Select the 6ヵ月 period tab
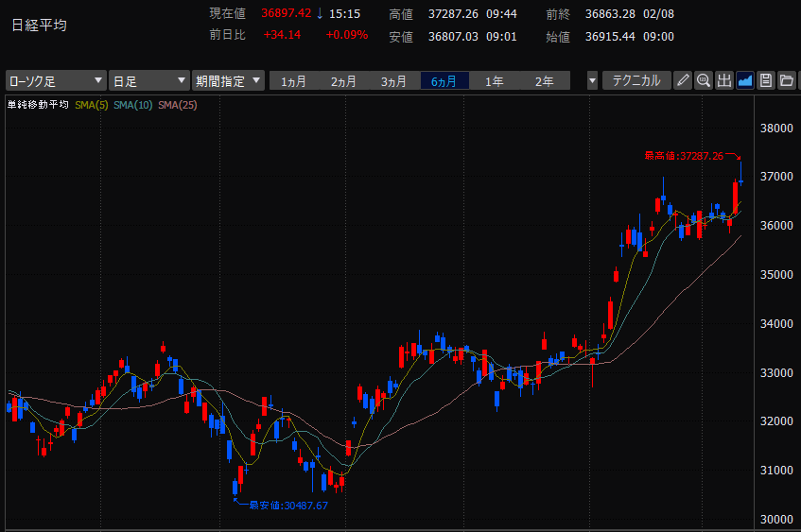The height and width of the screenshot is (532, 801). point(444,81)
